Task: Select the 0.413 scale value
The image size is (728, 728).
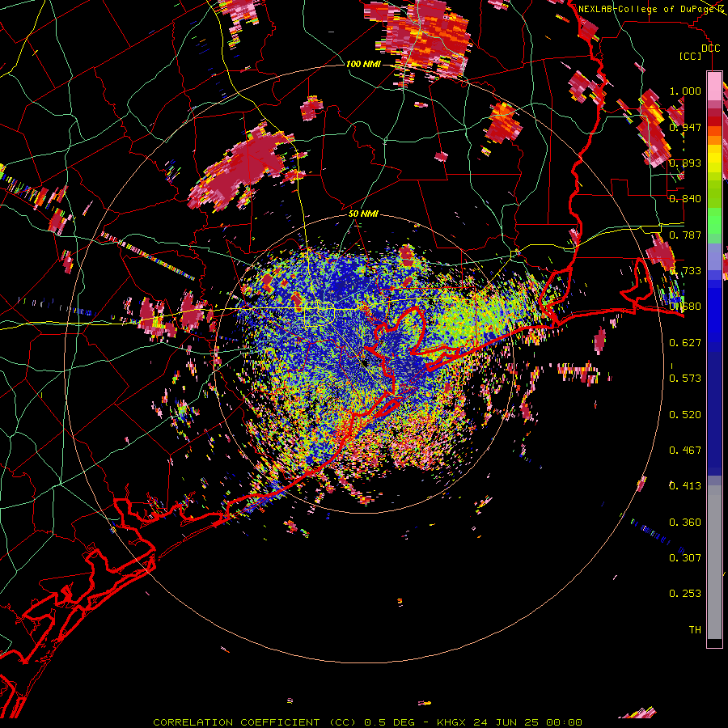Action: pos(685,486)
